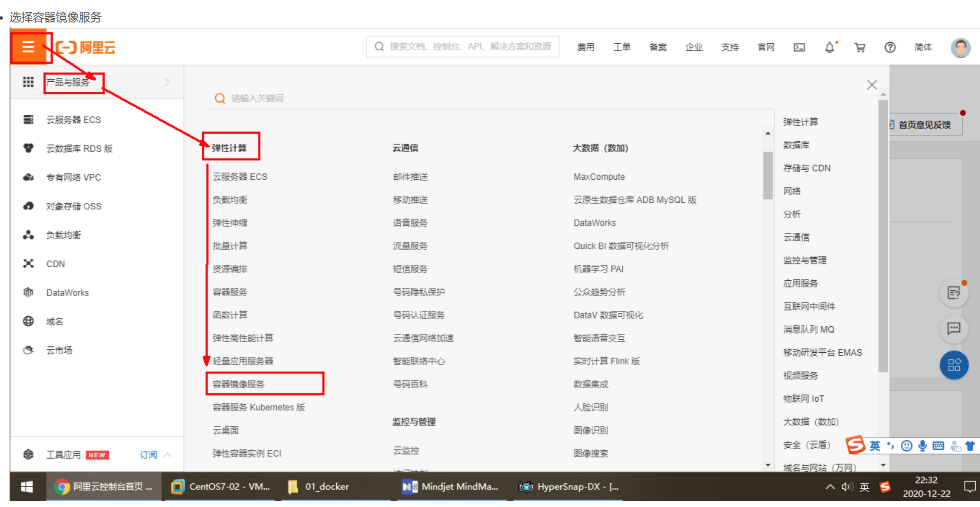Image resolution: width=980 pixels, height=507 pixels.
Task: Click the product list scroll-up arrow
Action: click(768, 133)
